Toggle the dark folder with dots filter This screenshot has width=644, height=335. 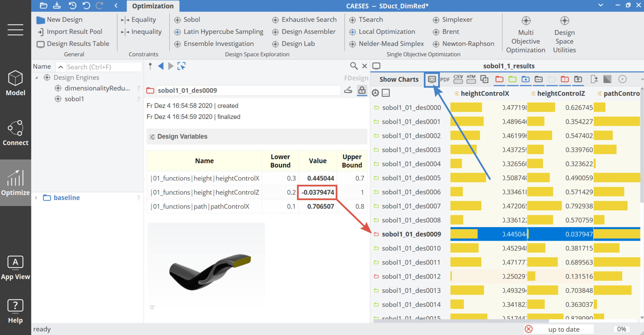[538, 79]
